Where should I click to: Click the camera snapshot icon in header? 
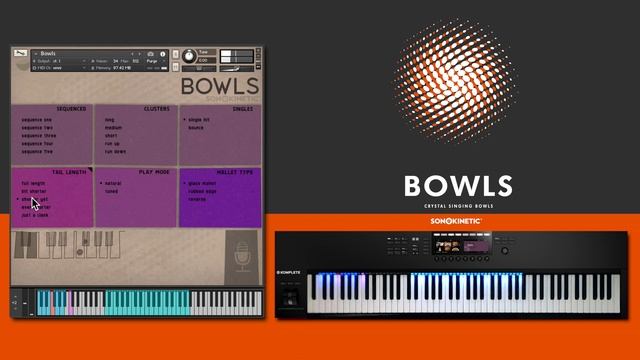click(151, 54)
